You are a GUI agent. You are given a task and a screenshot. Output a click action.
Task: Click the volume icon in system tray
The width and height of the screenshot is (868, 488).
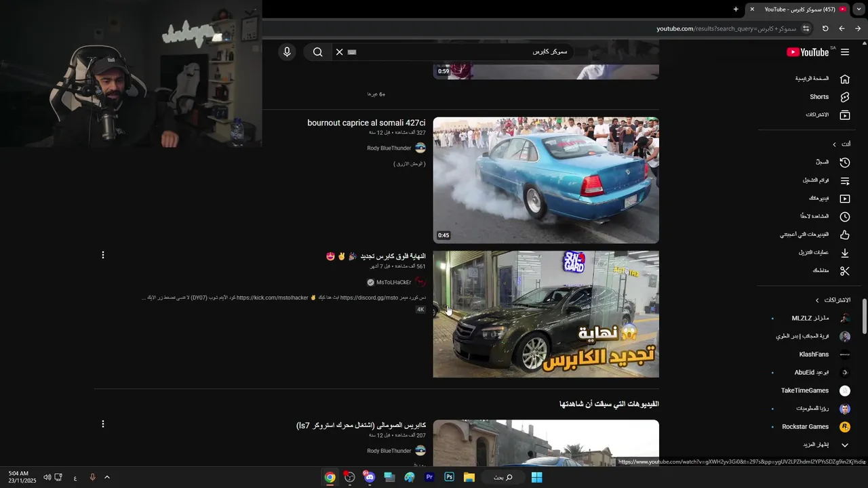point(47,477)
